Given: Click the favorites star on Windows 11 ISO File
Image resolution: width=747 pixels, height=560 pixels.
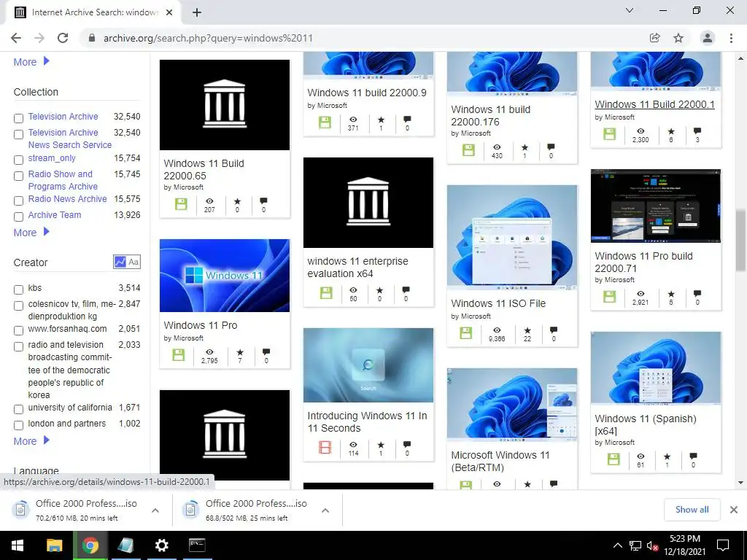Looking at the screenshot, I should pos(527,330).
